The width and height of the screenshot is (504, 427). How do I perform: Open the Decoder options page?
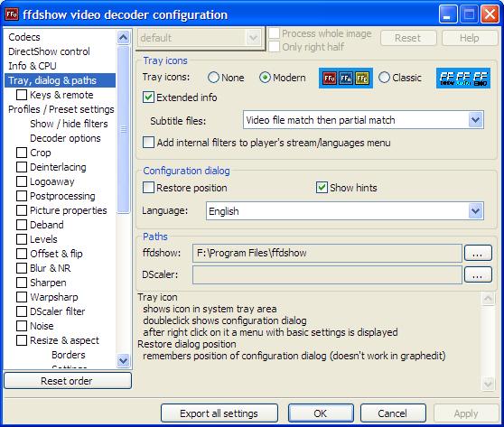point(65,138)
